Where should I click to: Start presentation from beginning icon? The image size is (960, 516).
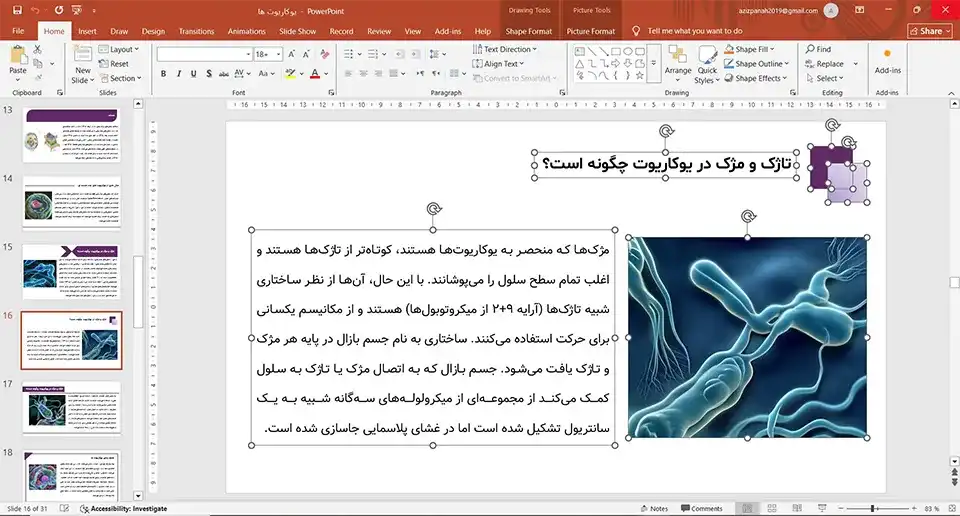click(77, 10)
